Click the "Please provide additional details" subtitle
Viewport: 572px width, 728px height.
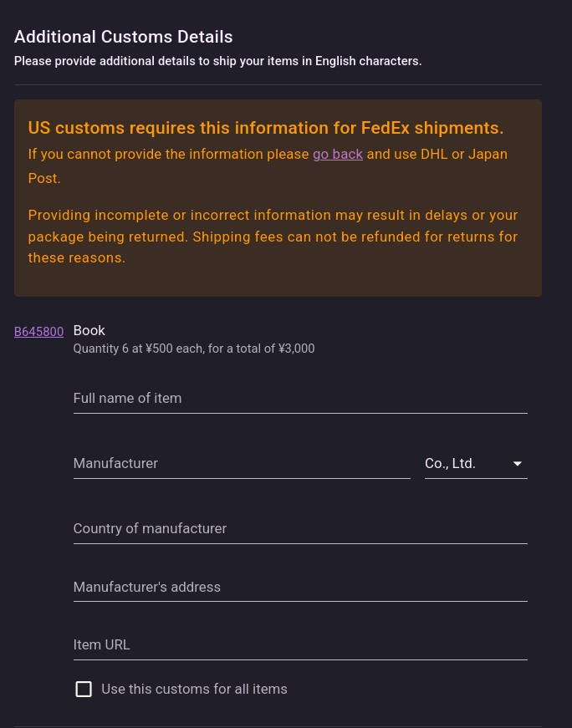[x=218, y=61]
